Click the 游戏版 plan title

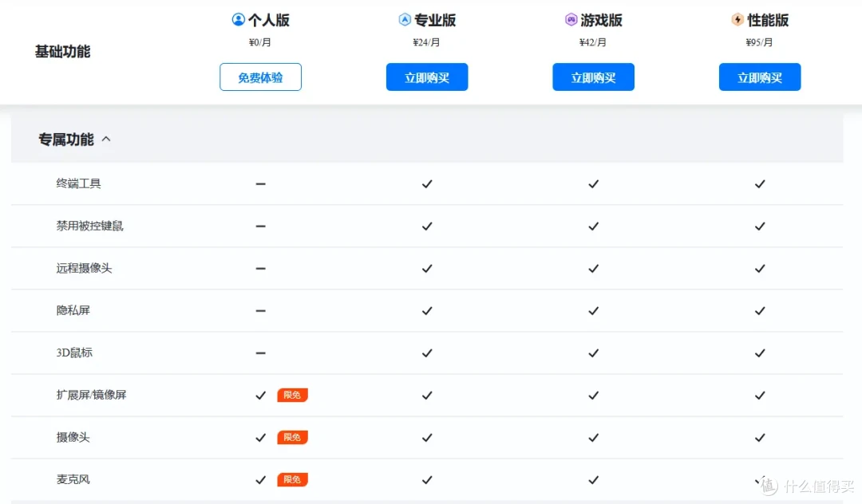click(602, 20)
